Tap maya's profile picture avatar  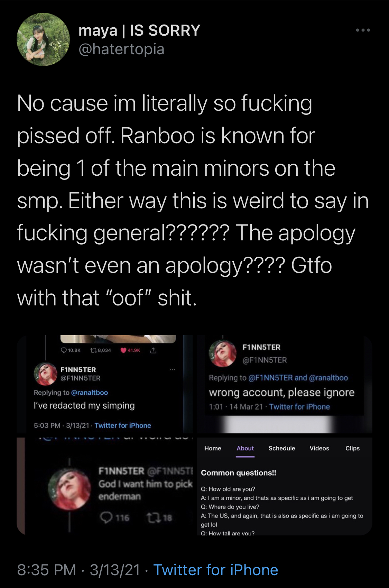coord(43,39)
